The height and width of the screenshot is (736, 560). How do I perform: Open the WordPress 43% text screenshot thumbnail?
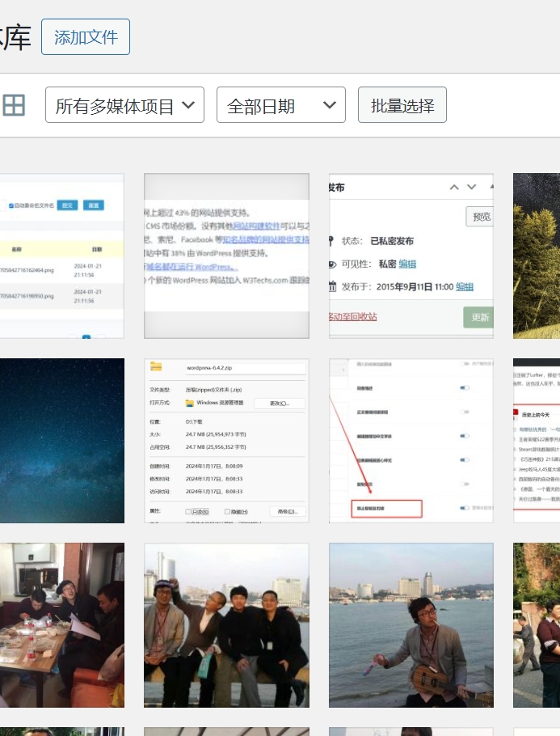(226, 256)
